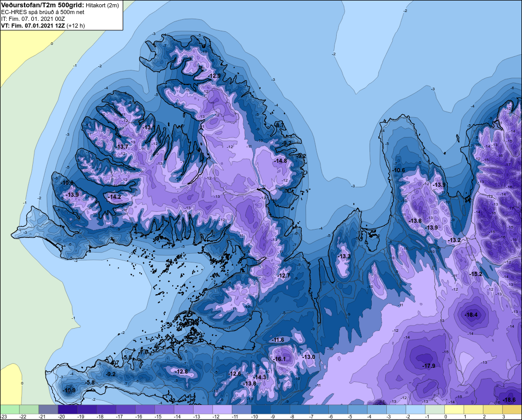This screenshot has height=420, width=522.
Task: Click the -18.6 temperature label
Action: point(509,400)
